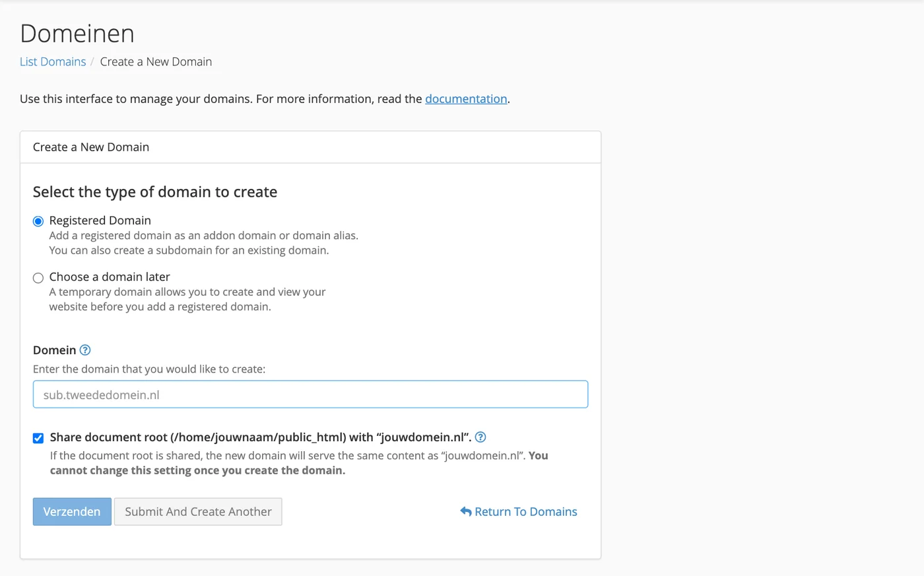Screen dimensions: 924x576
Task: Click the List Domains breadcrumb link
Action: tap(53, 61)
